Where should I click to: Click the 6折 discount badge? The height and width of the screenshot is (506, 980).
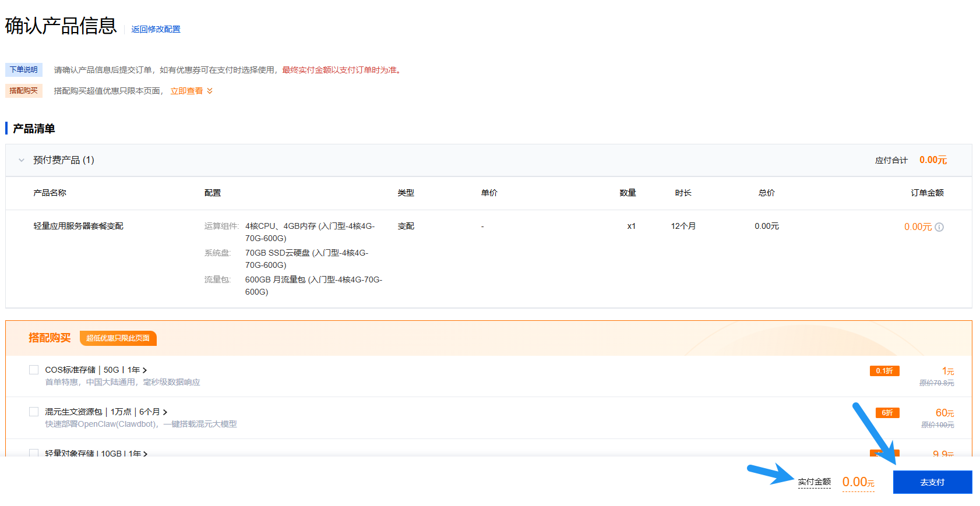pyautogui.click(x=887, y=413)
